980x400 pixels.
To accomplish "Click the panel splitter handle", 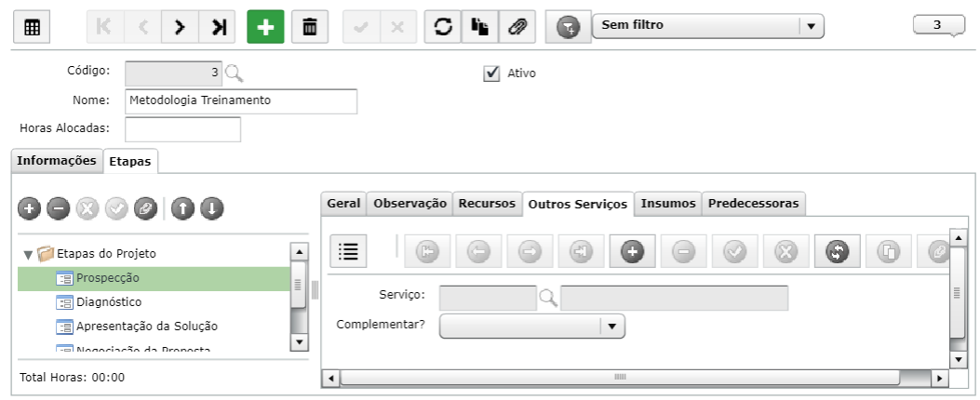I will tap(315, 290).
